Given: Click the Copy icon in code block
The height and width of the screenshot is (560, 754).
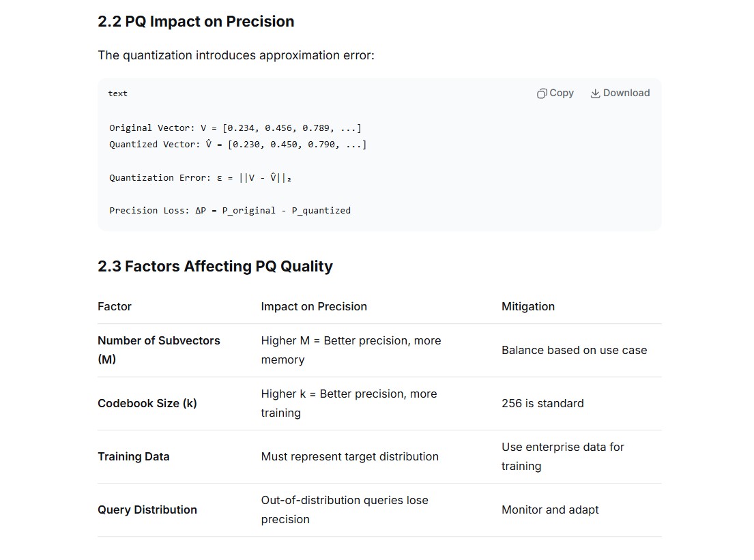Looking at the screenshot, I should point(542,93).
